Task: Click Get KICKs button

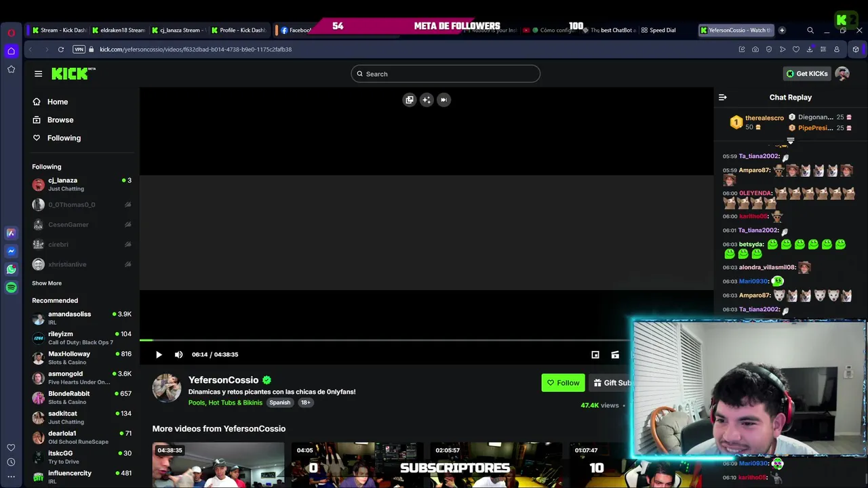Action: pos(807,74)
